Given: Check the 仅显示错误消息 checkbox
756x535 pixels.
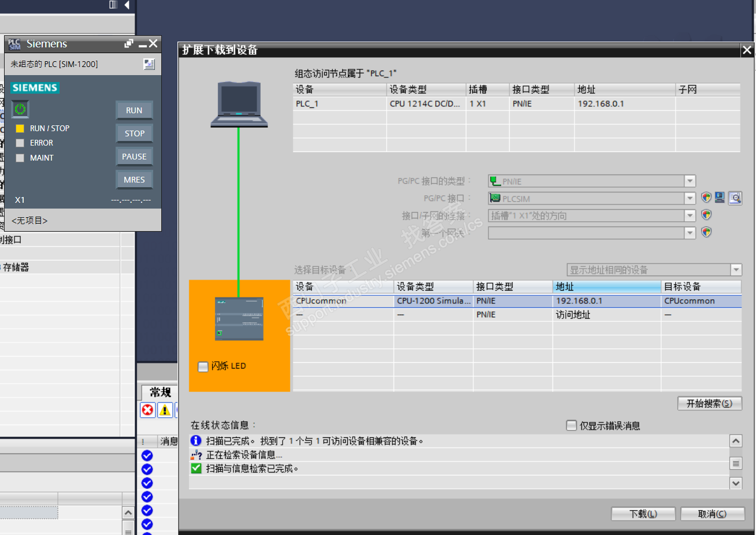Looking at the screenshot, I should tap(572, 425).
